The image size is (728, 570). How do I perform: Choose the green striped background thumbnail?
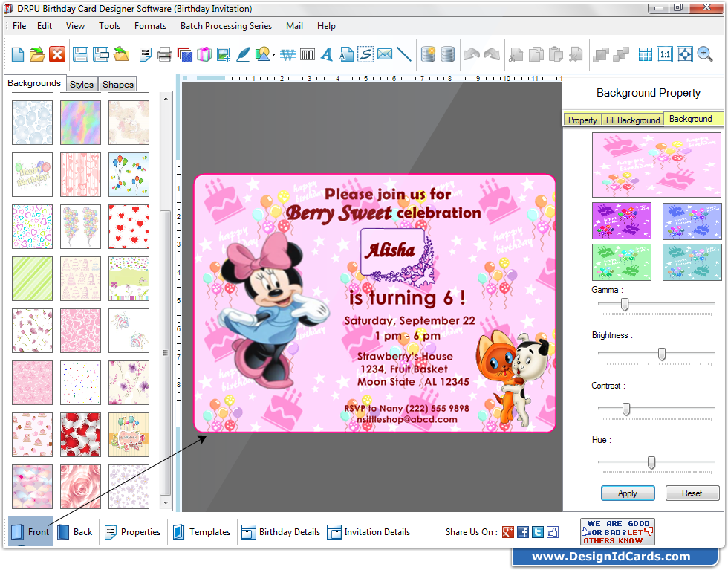coord(32,279)
